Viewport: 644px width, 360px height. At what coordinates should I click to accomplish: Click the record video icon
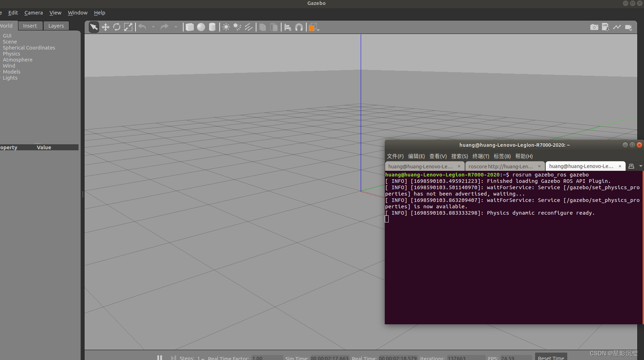(628, 27)
